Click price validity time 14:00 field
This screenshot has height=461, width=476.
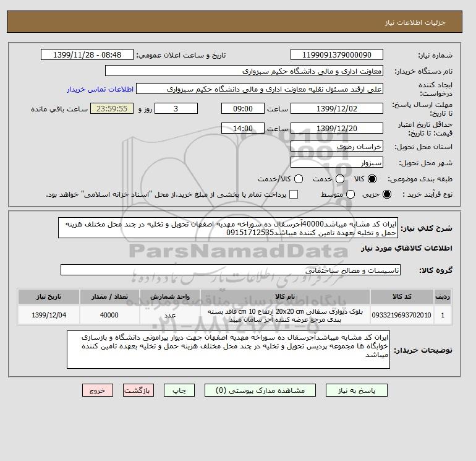click(x=243, y=128)
